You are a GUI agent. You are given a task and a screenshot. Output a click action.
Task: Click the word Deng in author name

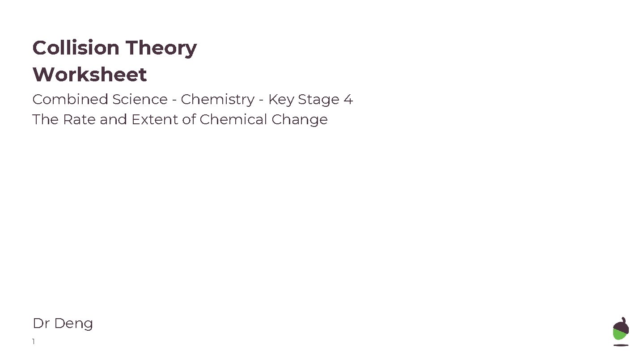73,324
